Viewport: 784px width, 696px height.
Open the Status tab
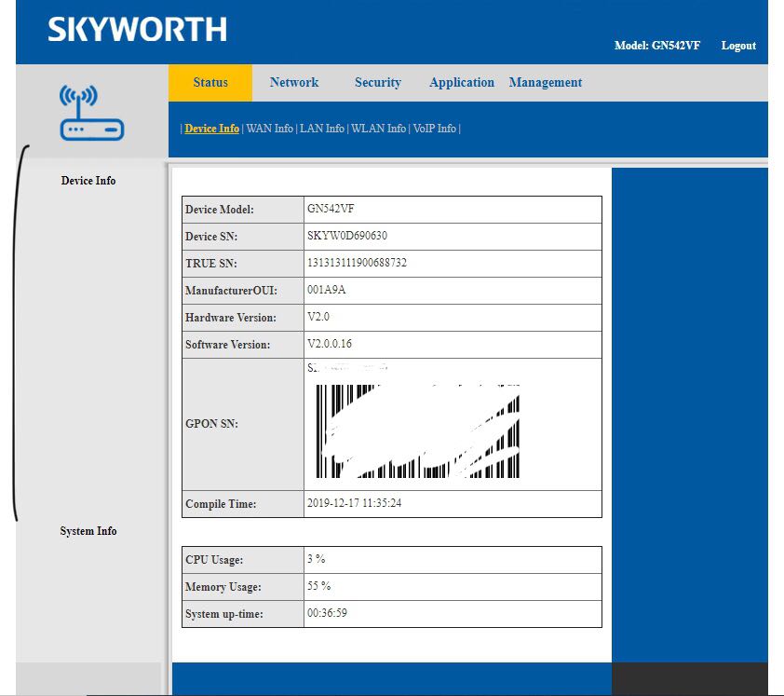(210, 83)
